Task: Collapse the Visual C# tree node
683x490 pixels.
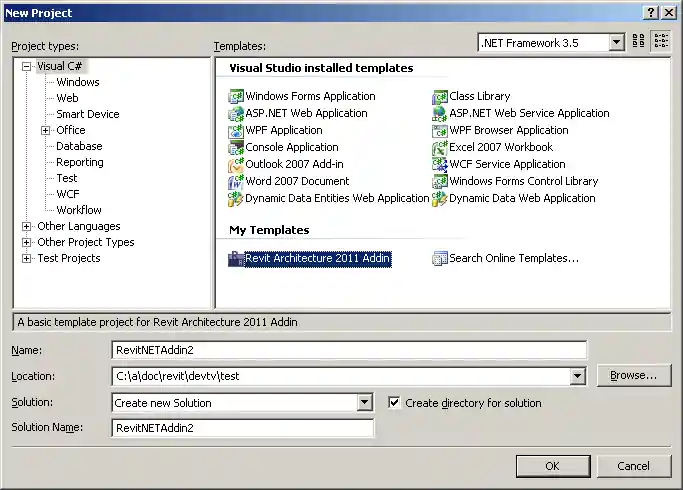Action: click(x=27, y=66)
